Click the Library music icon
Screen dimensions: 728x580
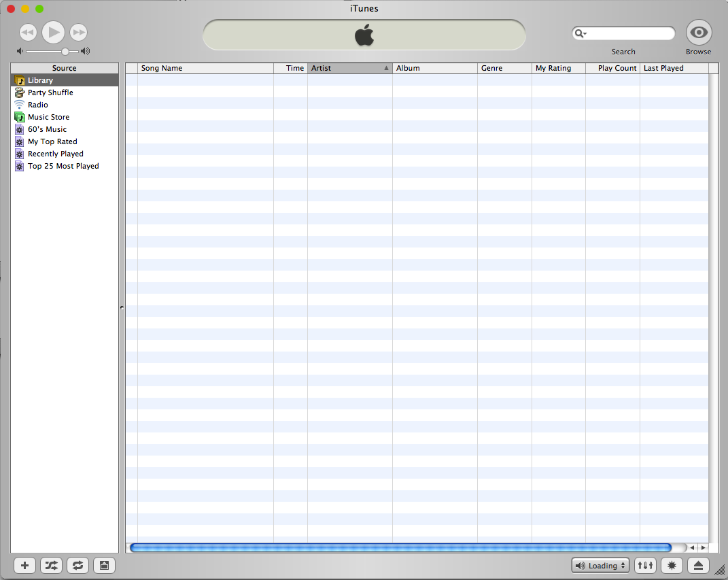20,80
